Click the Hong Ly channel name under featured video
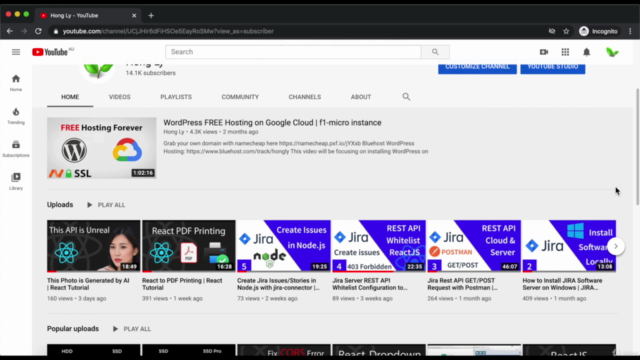This screenshot has width=640, height=360. (x=174, y=132)
